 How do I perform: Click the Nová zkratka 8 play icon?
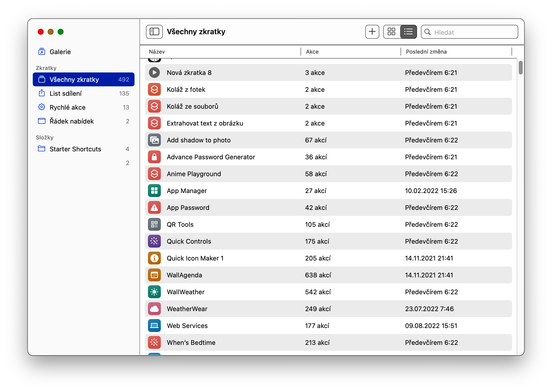(x=154, y=73)
